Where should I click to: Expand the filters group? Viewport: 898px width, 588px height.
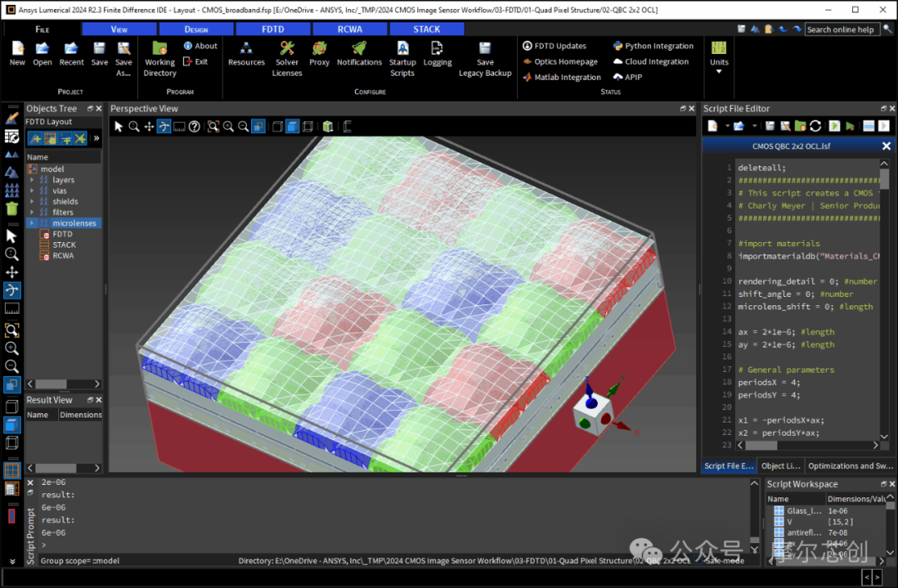pyautogui.click(x=32, y=212)
